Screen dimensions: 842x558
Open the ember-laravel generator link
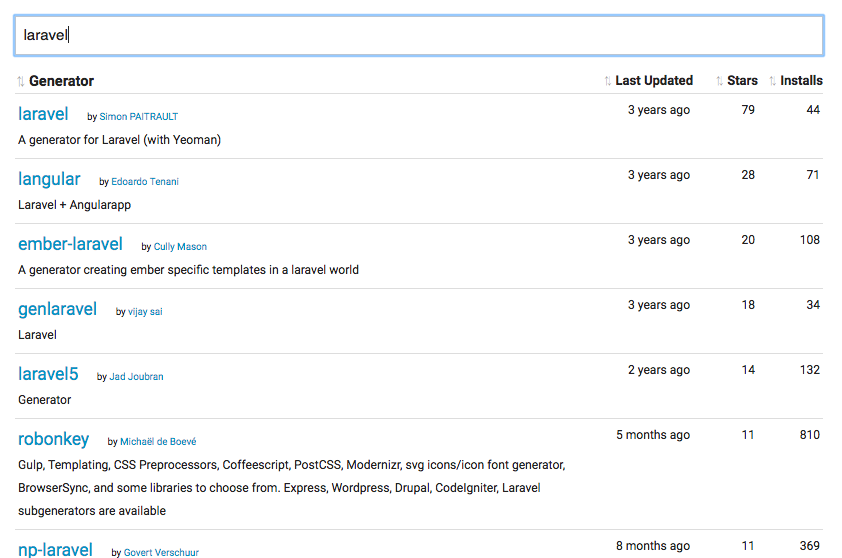[70, 244]
